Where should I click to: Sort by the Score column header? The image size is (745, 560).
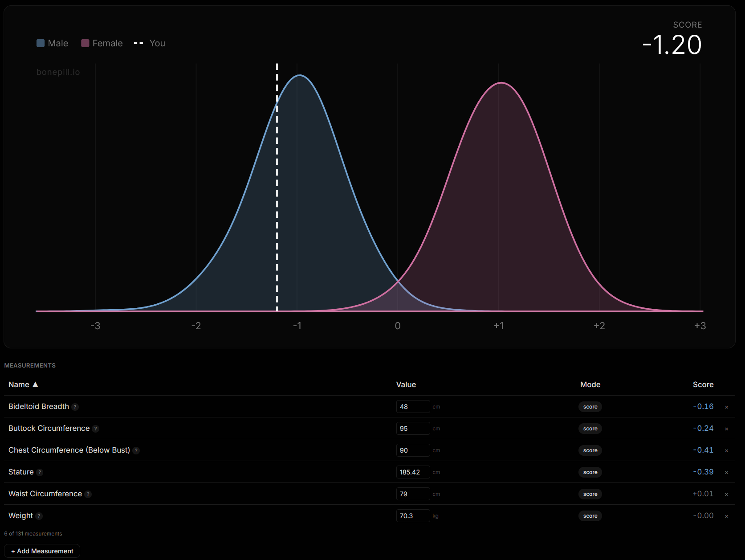click(703, 384)
